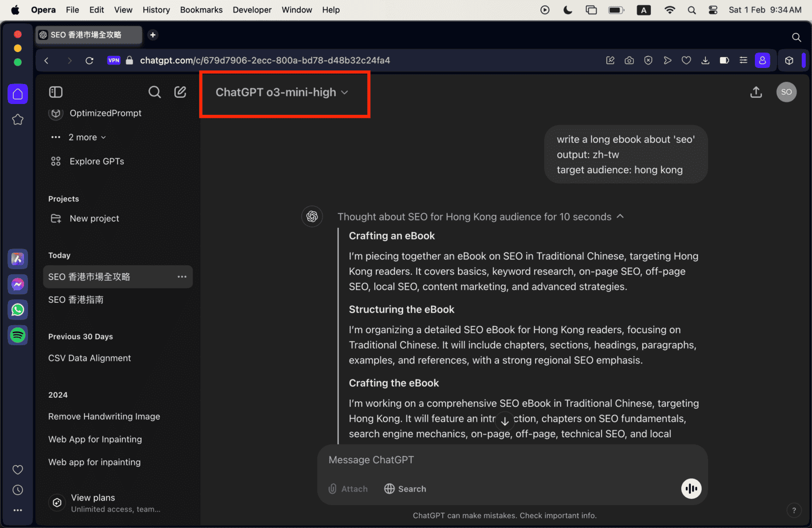Open the extensions cube icon
Viewport: 812px width, 528px height.
789,61
